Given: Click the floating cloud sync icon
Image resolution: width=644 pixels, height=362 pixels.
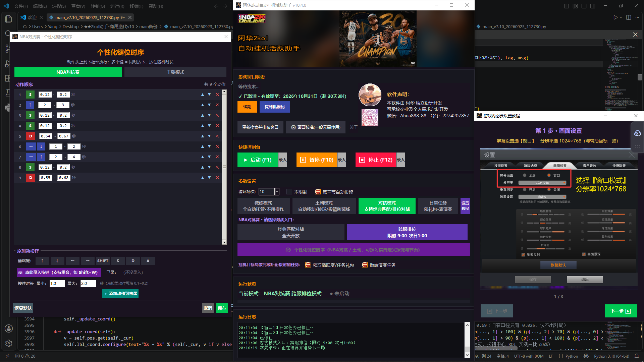Looking at the screenshot, I should [x=638, y=133].
